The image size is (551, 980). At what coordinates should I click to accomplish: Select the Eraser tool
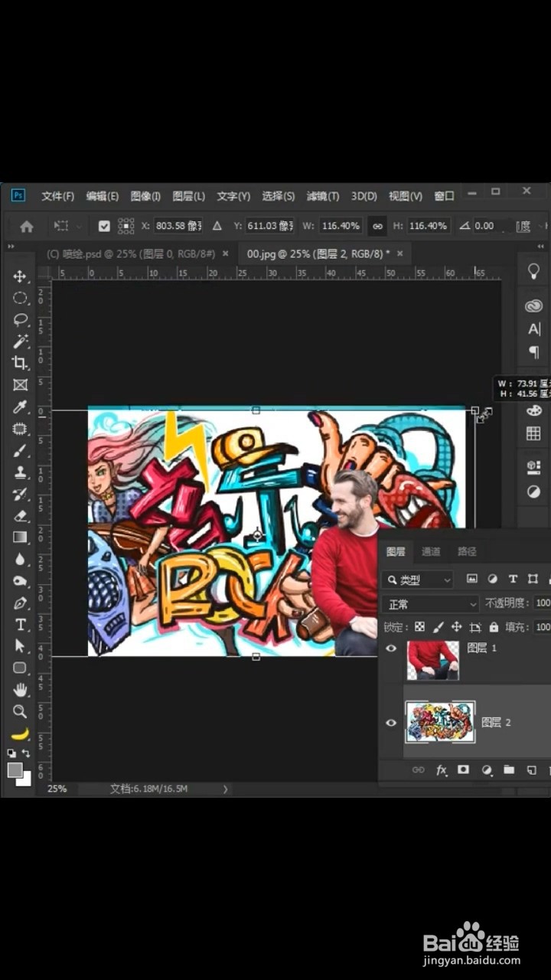point(20,515)
